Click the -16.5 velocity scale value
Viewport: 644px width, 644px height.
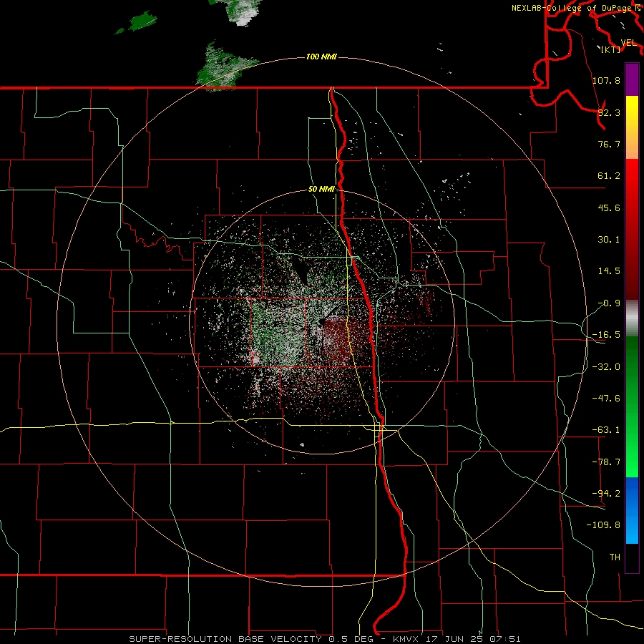(x=606, y=335)
